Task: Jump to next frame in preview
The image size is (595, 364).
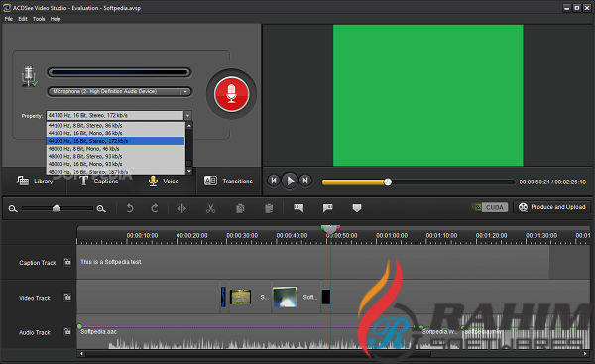Action: [x=305, y=181]
